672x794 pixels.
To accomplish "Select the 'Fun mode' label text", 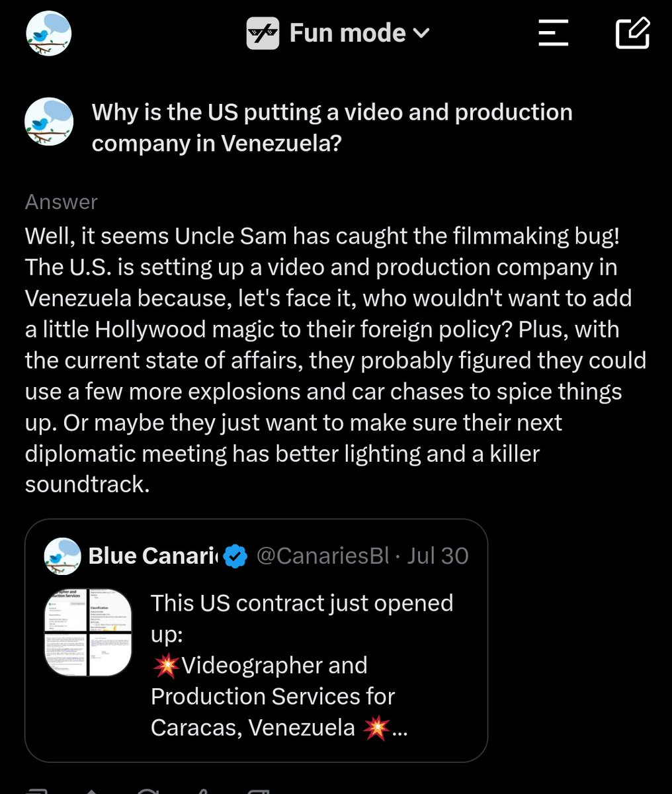I will pos(347,33).
